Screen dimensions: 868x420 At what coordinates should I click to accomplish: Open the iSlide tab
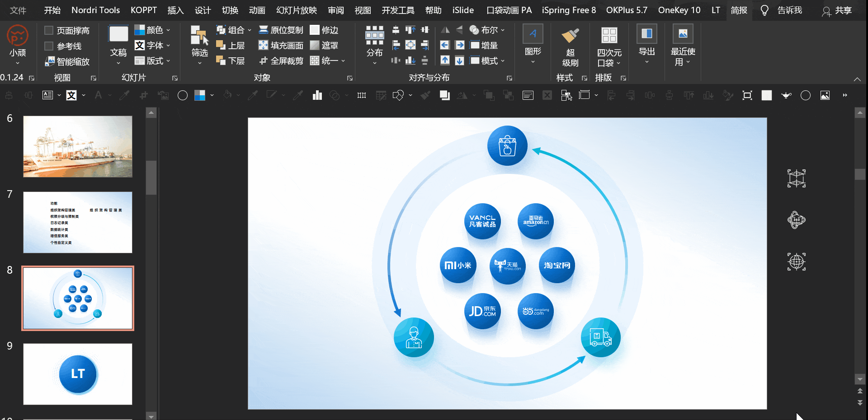[x=463, y=10]
